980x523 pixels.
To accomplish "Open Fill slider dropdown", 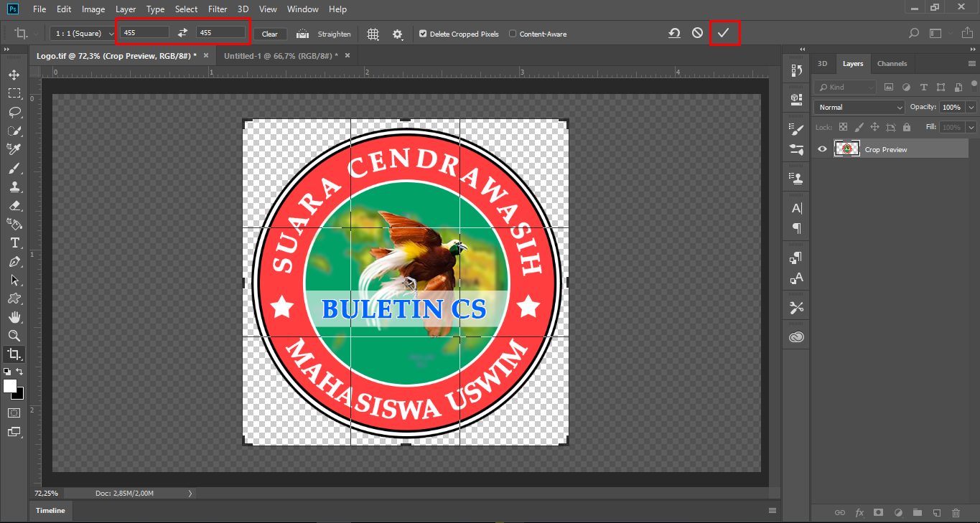I will (x=971, y=127).
